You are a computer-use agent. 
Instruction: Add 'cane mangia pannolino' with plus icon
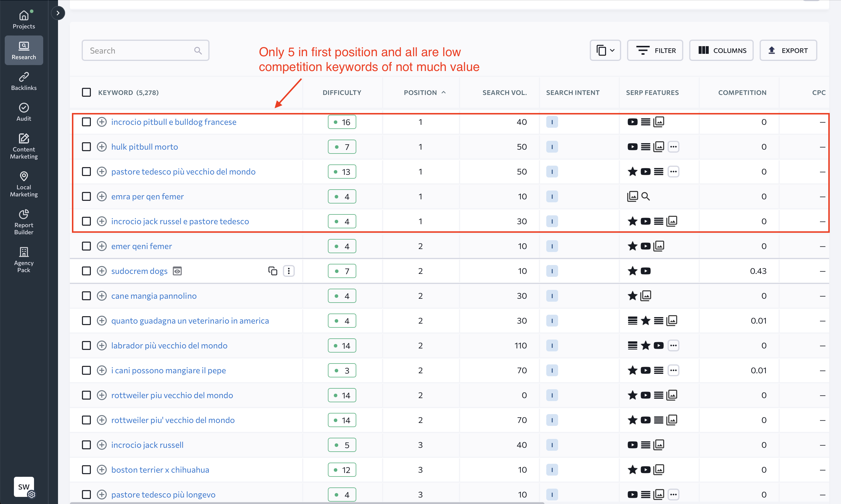pyautogui.click(x=101, y=296)
